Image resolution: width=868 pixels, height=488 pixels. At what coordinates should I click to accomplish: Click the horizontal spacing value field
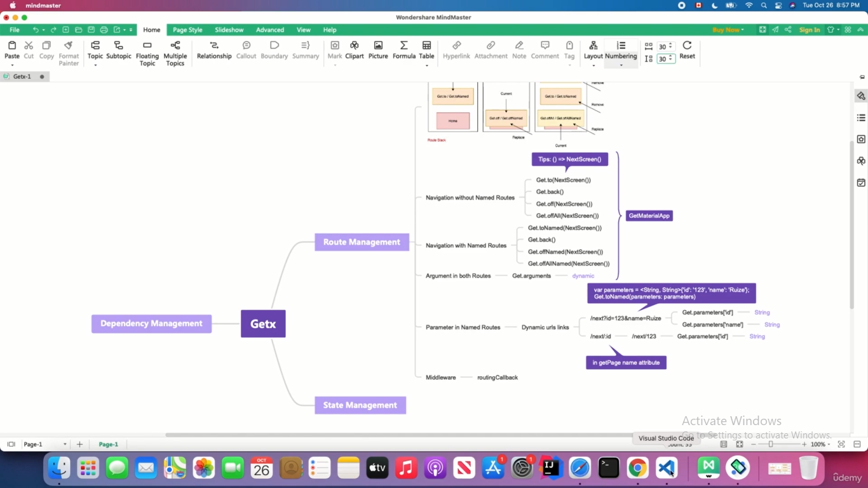click(665, 46)
